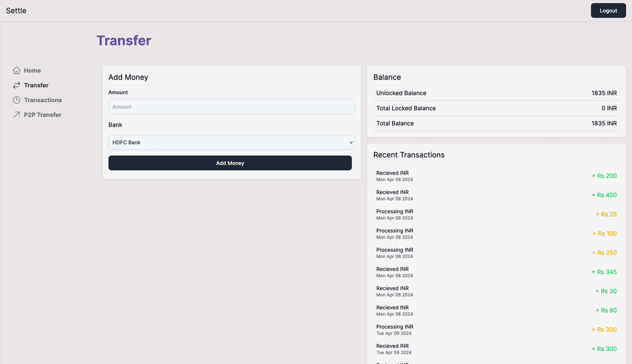Click Processing INR in the Rs 250 row

pos(394,250)
